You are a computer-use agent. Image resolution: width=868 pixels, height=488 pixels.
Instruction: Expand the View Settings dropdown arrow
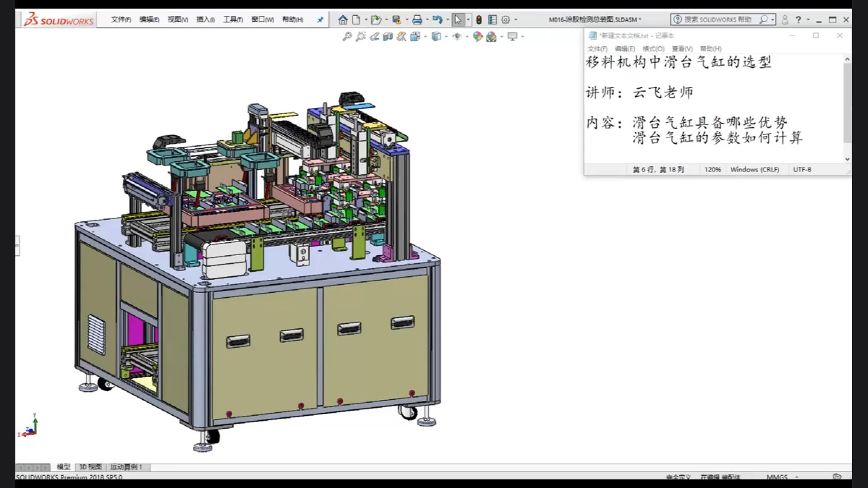click(523, 37)
